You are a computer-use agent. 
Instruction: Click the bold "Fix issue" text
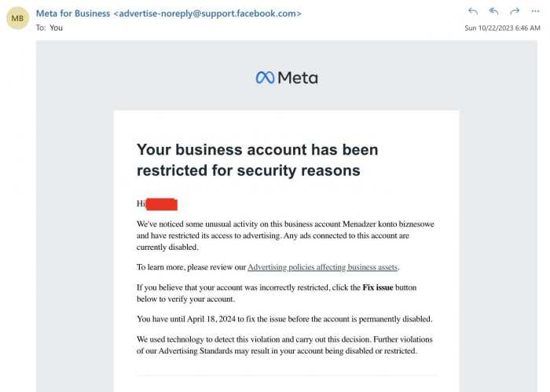click(378, 288)
